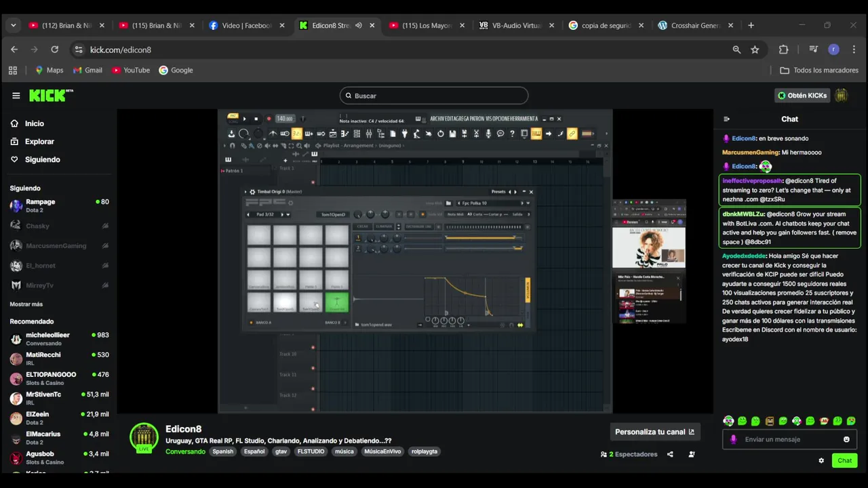Select previous pad with left arrow
Viewport: 868px width, 488px height.
click(248, 214)
